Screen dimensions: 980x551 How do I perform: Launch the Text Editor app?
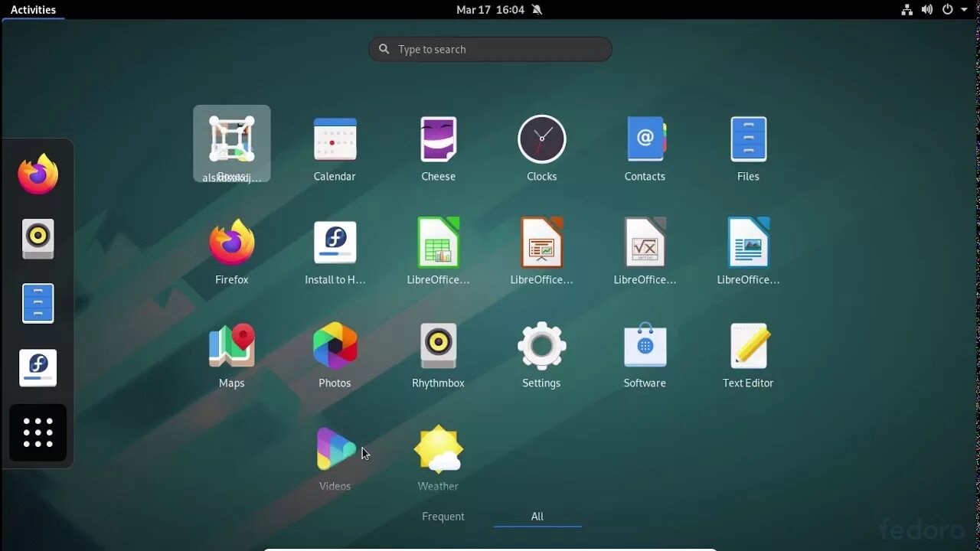(x=749, y=346)
